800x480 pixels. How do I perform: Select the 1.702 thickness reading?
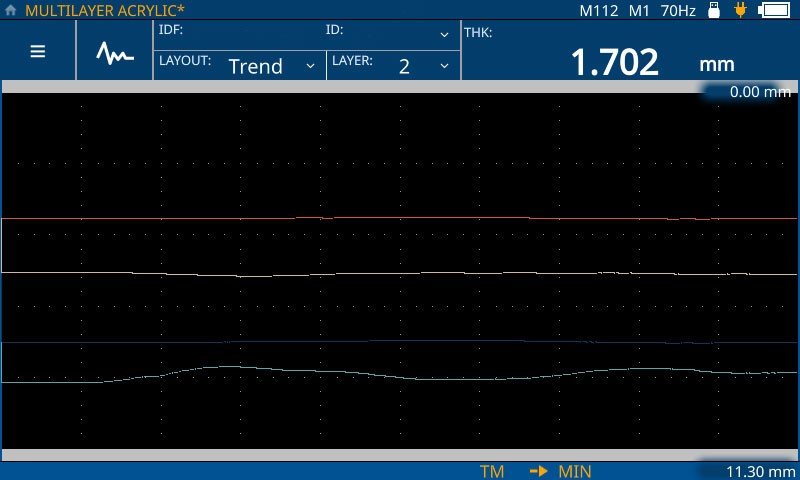[614, 63]
